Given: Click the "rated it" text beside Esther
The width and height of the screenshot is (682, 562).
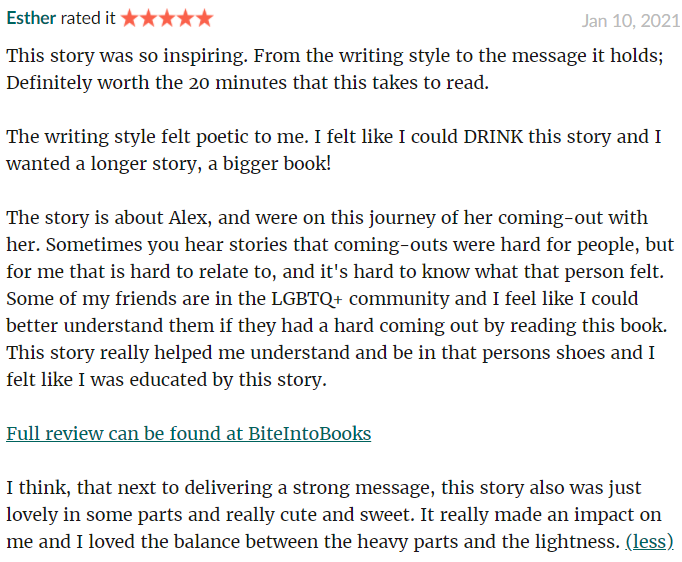Looking at the screenshot, I should [x=88, y=19].
